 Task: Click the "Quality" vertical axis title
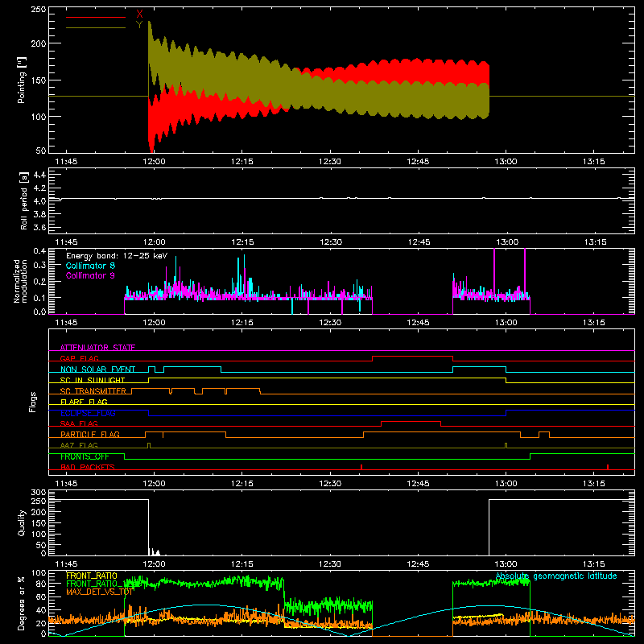(22, 522)
